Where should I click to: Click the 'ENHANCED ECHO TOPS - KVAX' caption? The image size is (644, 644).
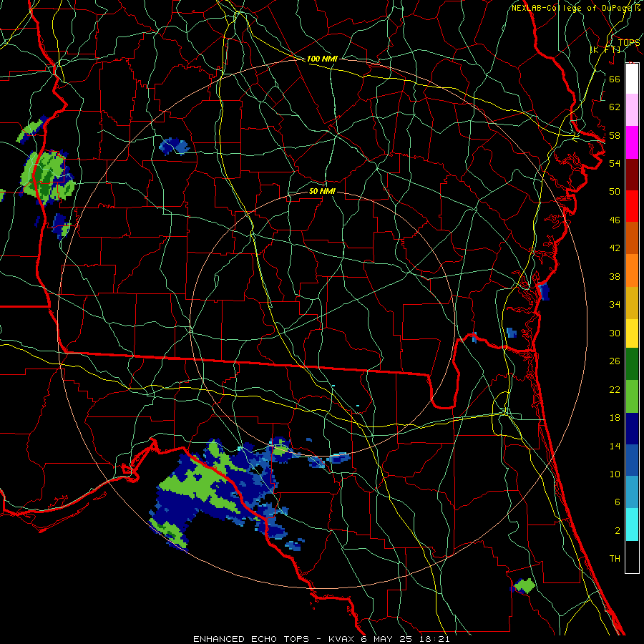point(273,639)
